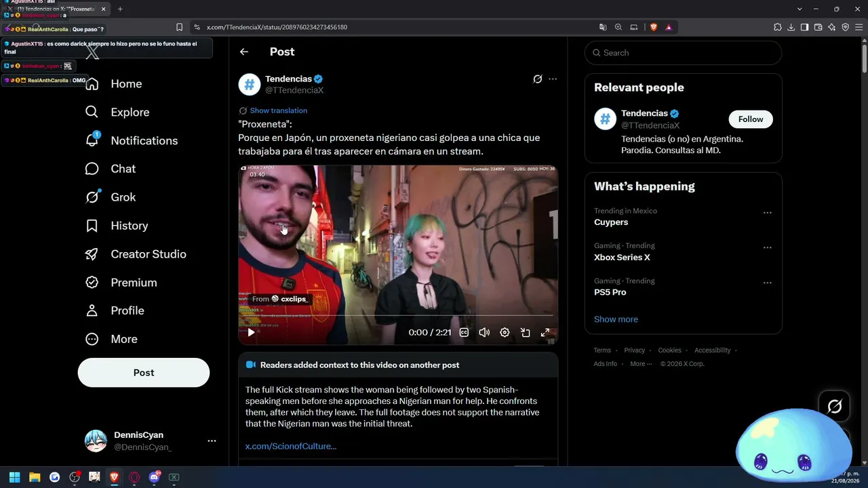Click the Premium verified badge icon
Screen dimensions: 868x488
tap(92, 283)
